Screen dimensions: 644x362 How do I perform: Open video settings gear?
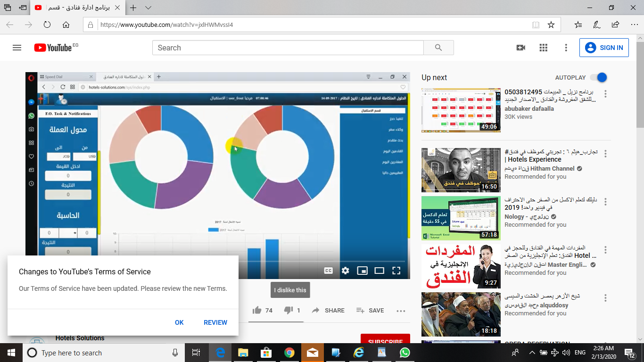[x=346, y=271]
